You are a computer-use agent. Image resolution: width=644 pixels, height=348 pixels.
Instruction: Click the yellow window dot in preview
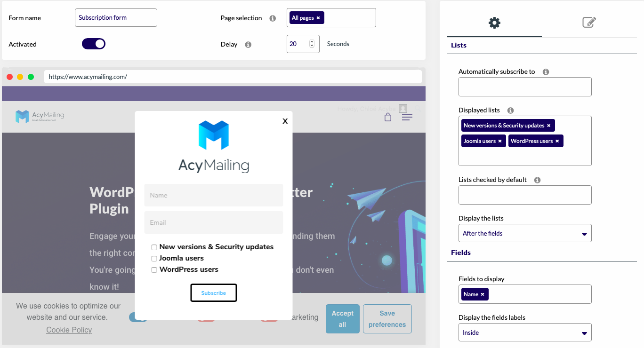coord(20,77)
